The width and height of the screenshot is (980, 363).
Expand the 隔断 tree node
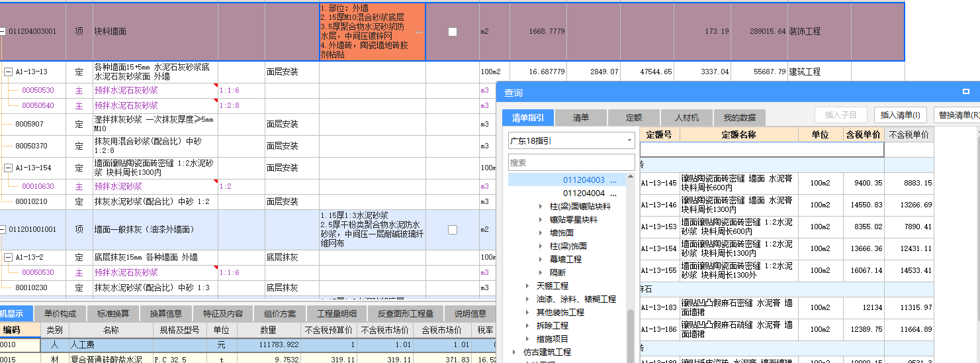coord(541,273)
